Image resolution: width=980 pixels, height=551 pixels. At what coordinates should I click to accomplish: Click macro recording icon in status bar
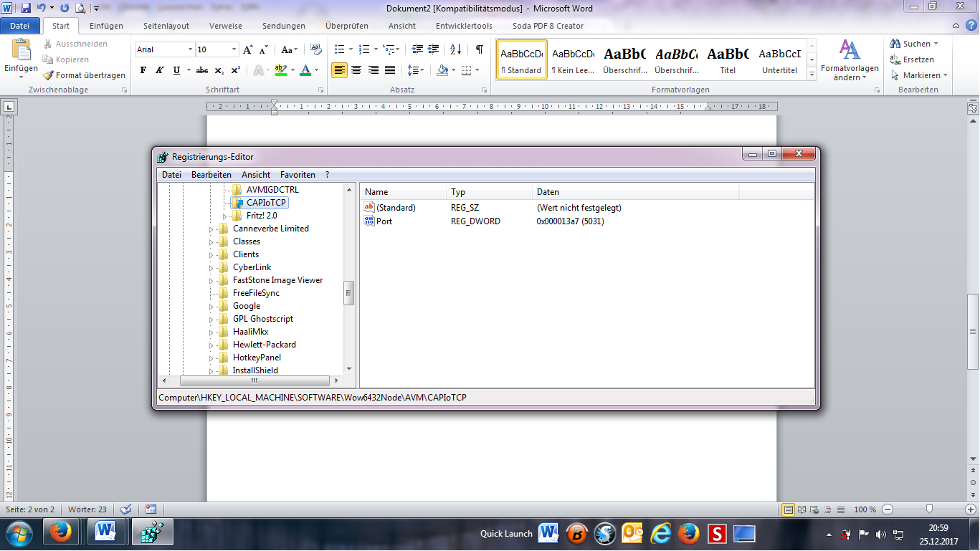151,509
